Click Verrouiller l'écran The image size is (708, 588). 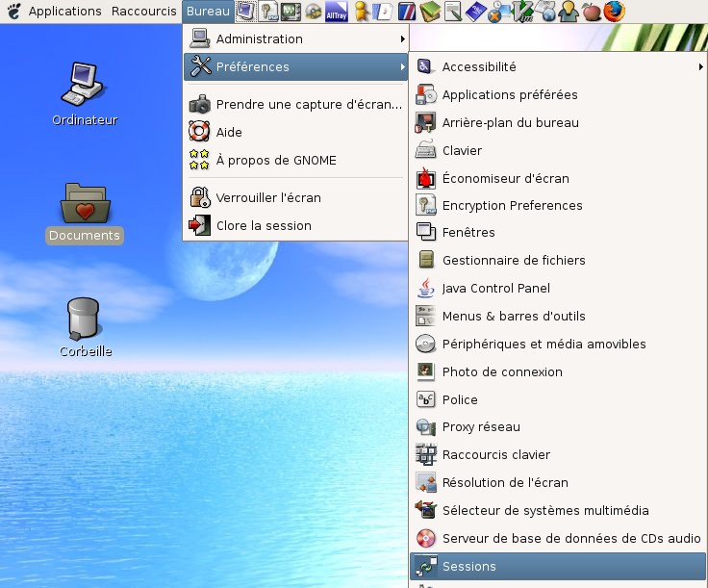point(295,198)
